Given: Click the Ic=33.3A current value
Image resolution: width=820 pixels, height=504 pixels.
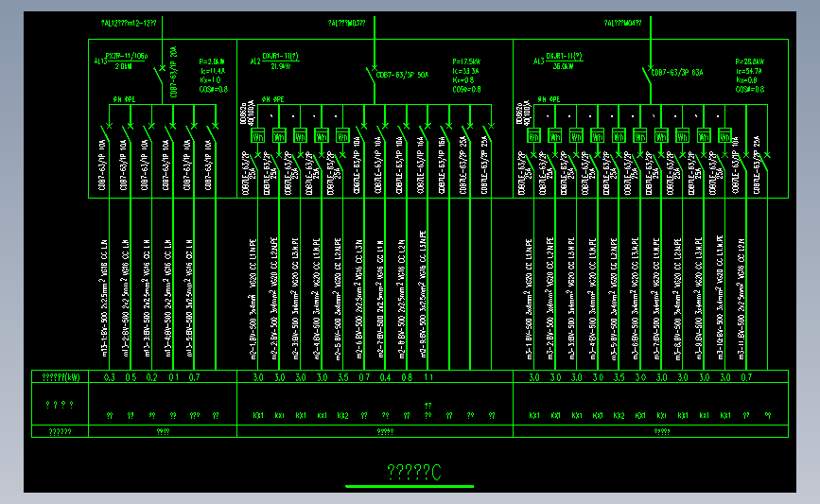Looking at the screenshot, I should click(x=466, y=71).
